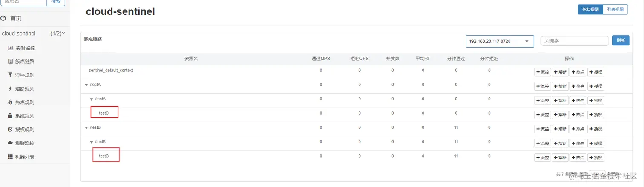Open the 192.168.20.117:8720 machine dropdown
Viewport: 644px width, 187px height.
pos(500,41)
